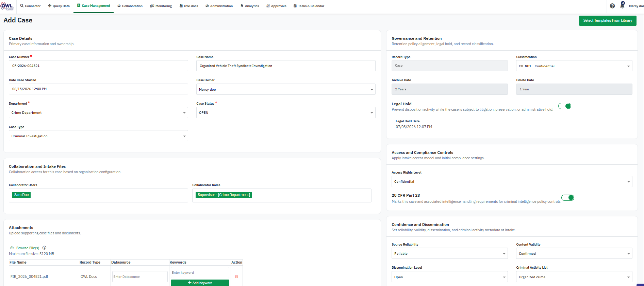Click the Sam Doe collaborator tag
This screenshot has height=286, width=644.
coord(21,195)
